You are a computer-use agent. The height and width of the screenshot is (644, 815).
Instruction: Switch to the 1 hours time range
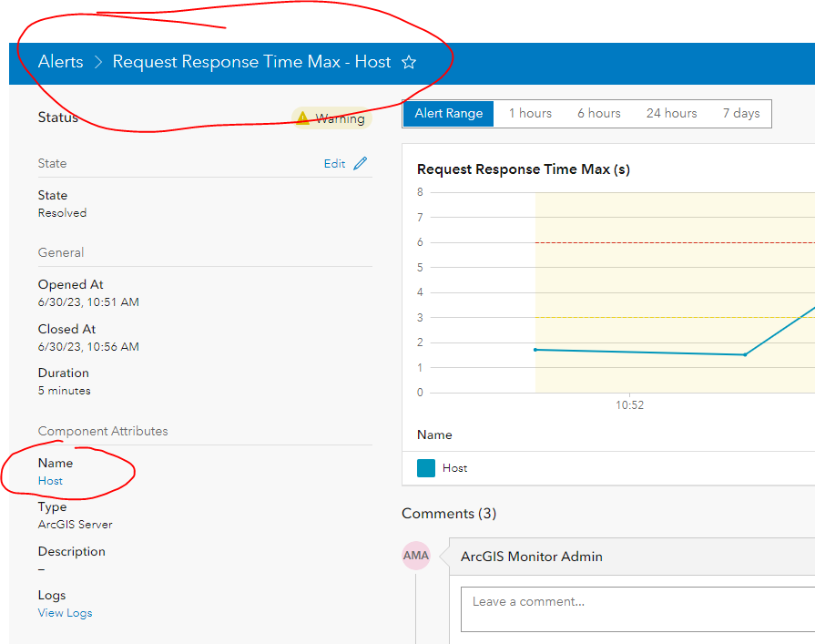pyautogui.click(x=530, y=113)
